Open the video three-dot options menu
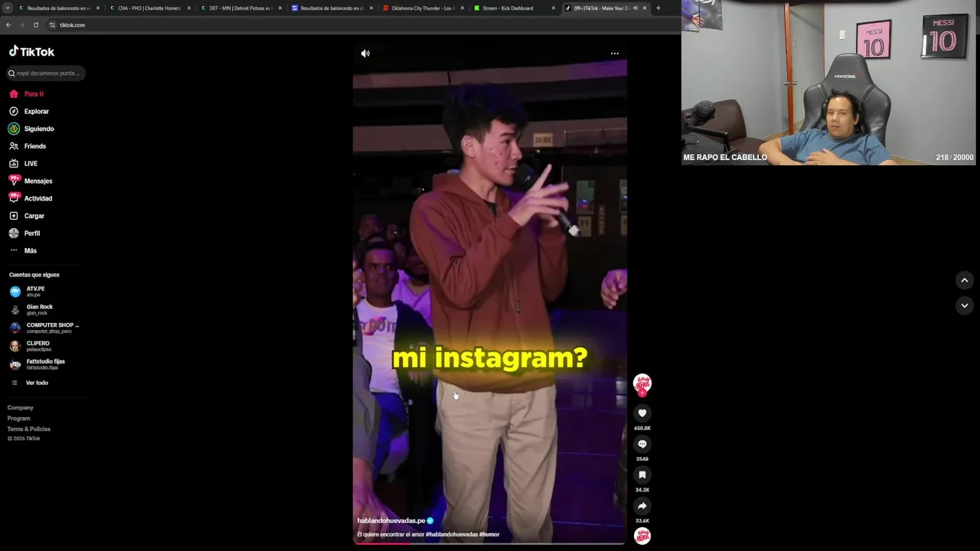Screen dimensions: 980x551 tap(615, 54)
